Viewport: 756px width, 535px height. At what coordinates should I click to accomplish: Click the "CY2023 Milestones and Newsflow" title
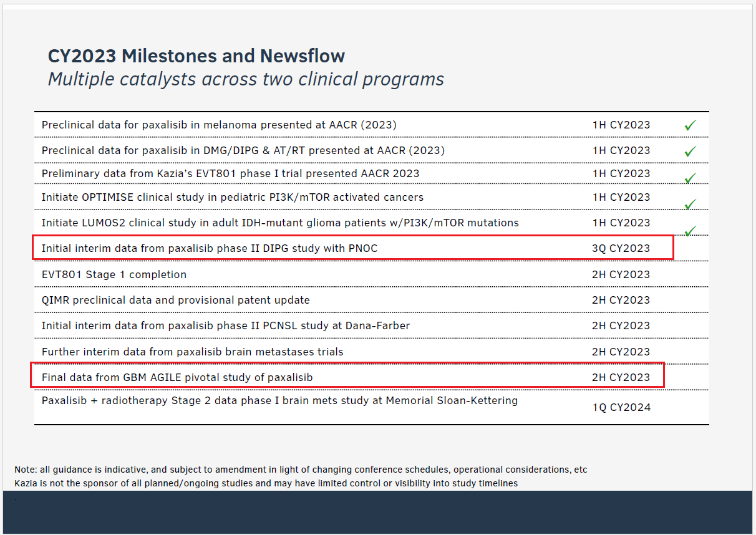pos(196,56)
